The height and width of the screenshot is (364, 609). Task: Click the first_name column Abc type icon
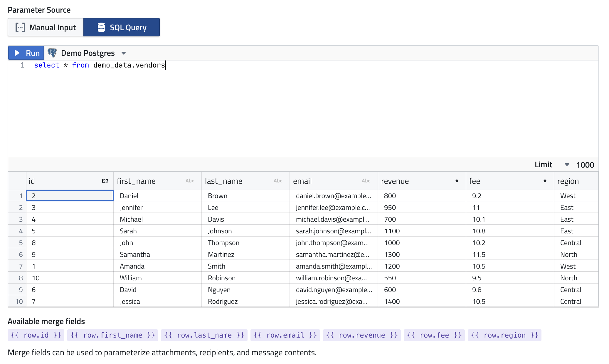190,181
